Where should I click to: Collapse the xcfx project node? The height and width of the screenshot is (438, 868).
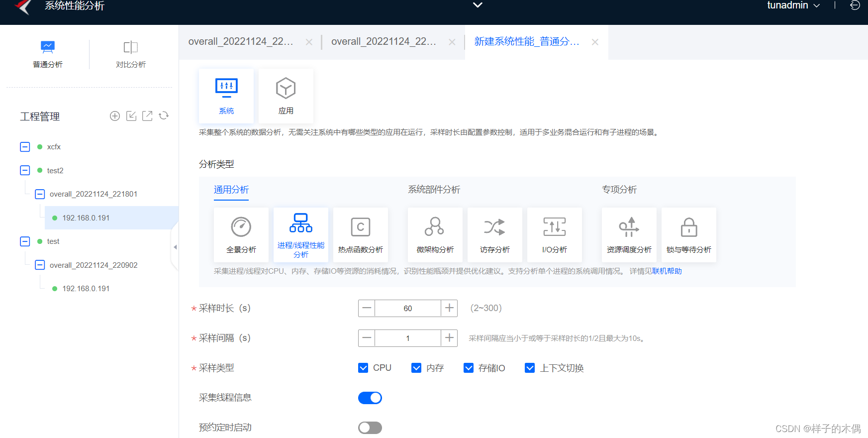(x=25, y=147)
